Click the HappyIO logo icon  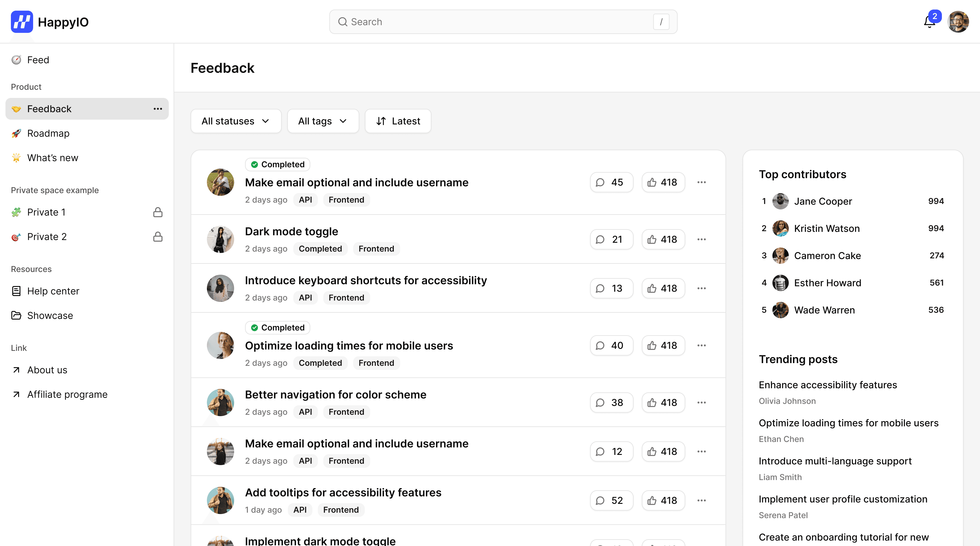click(22, 22)
